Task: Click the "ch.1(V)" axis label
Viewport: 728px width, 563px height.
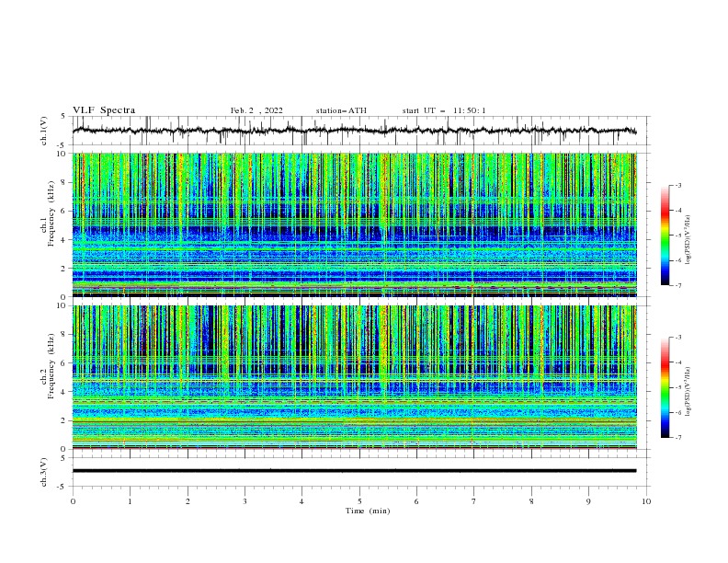Action: 44,131
